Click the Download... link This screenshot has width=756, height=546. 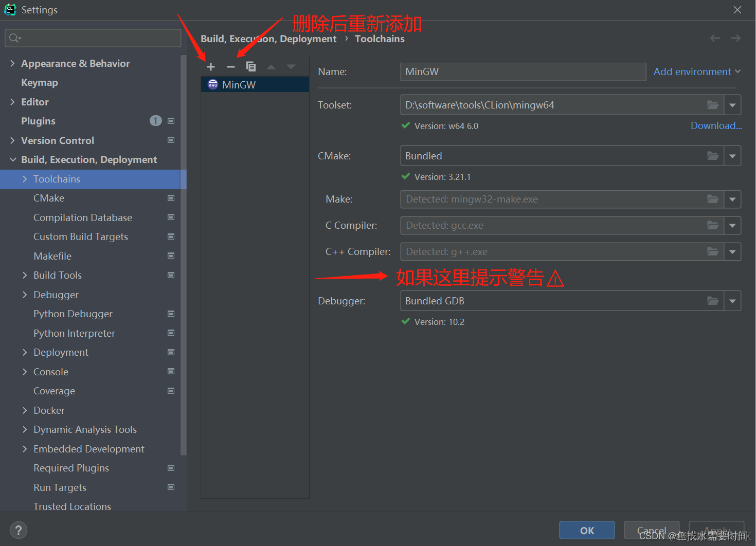[x=716, y=125]
